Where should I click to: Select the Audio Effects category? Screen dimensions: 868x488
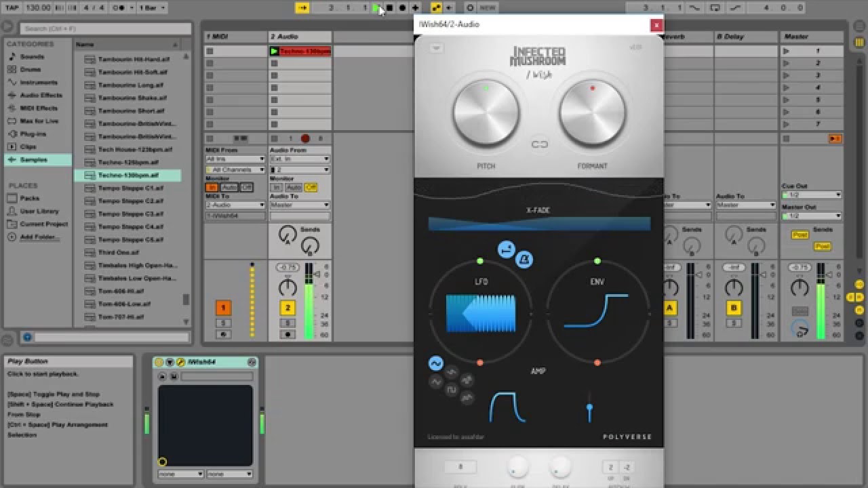coord(41,96)
